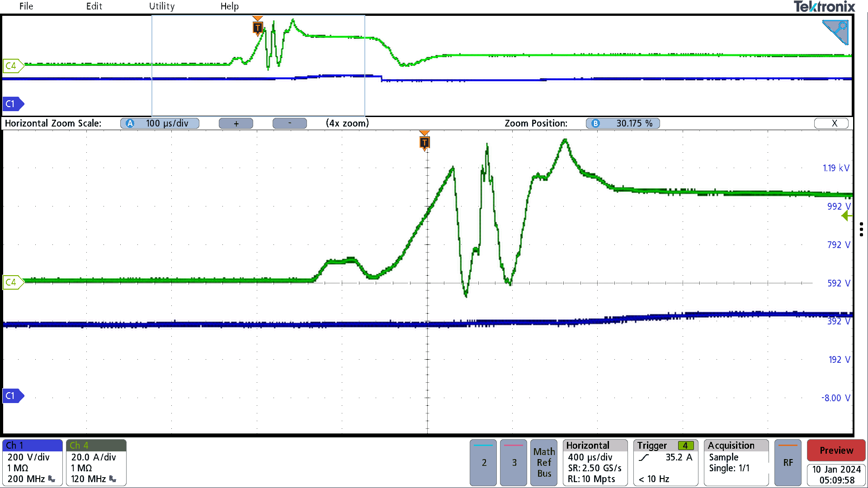868x488 pixels.
Task: Increase zoom with the plus button
Action: (x=236, y=123)
